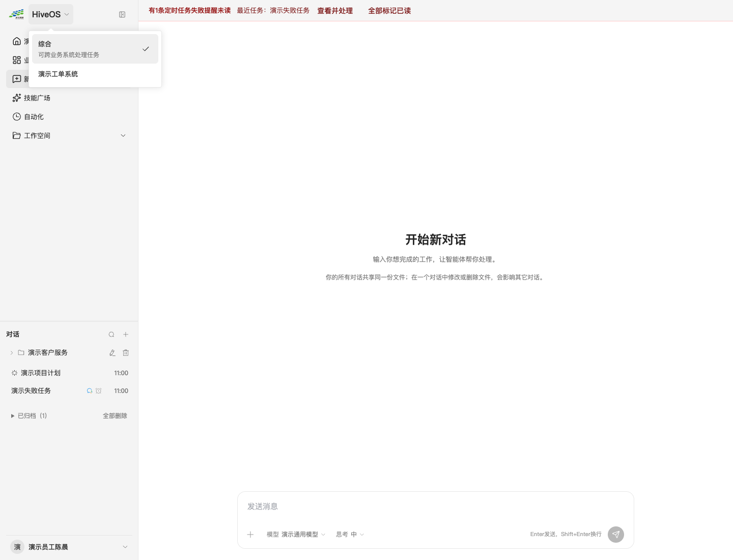This screenshot has height=560, width=733.
Task: Click the 演示失败任务 link in banner
Action: tap(290, 11)
